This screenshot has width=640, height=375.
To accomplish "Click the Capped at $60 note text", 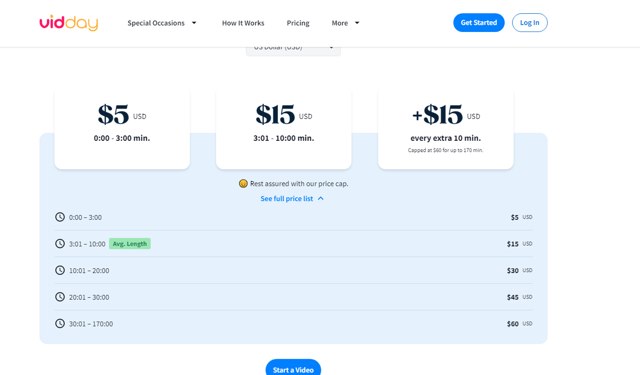I will pos(445,150).
